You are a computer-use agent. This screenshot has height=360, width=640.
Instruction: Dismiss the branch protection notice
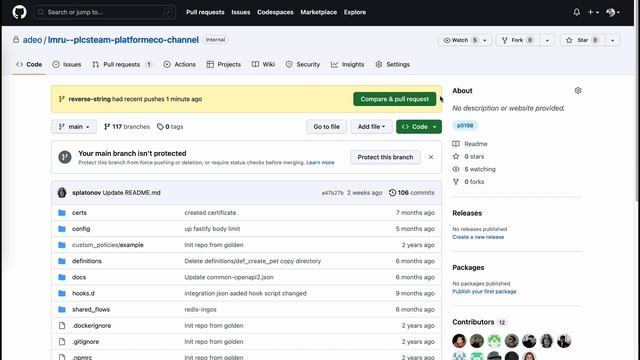[x=431, y=157]
